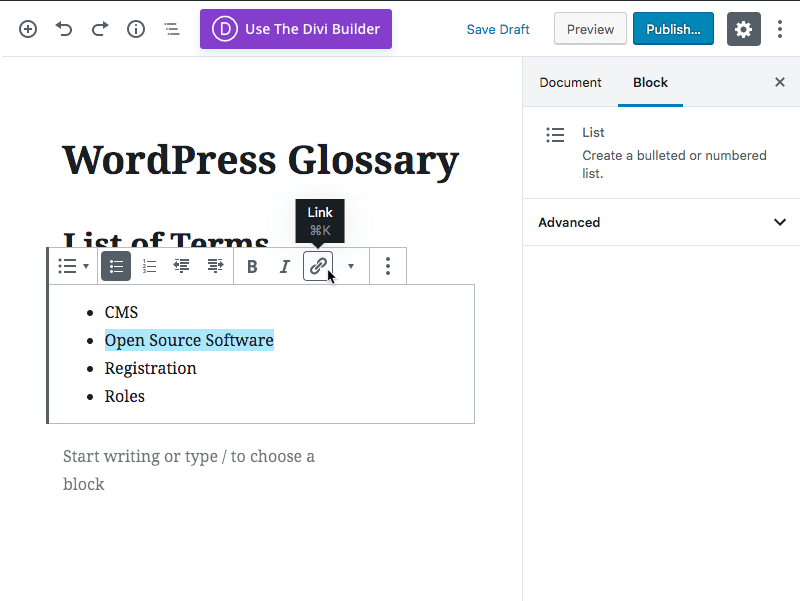Open the change block type dropdown

73,266
